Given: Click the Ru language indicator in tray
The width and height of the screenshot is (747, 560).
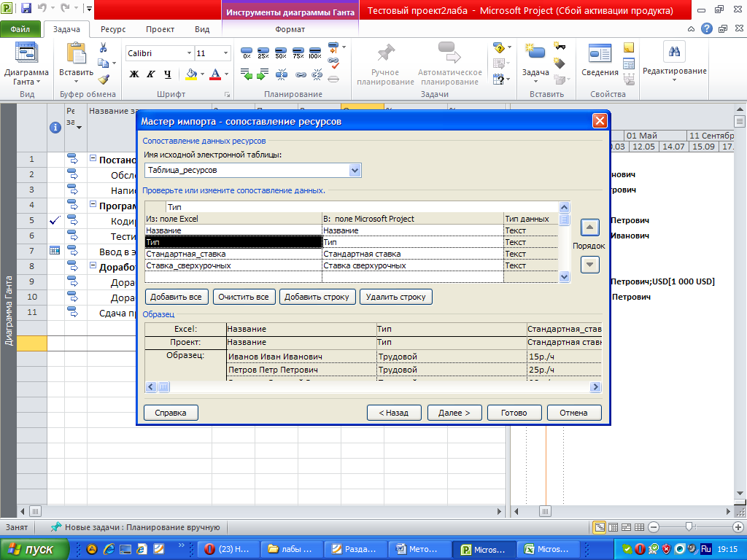Looking at the screenshot, I should 706,550.
